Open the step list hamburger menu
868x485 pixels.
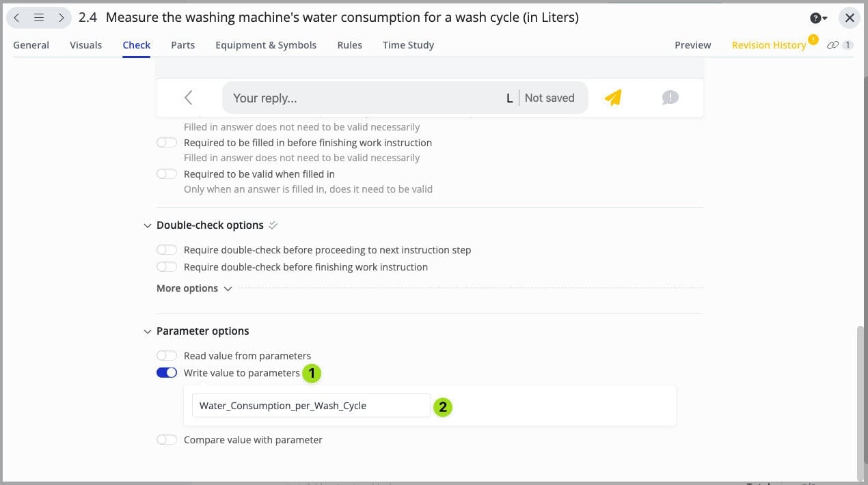coord(39,18)
